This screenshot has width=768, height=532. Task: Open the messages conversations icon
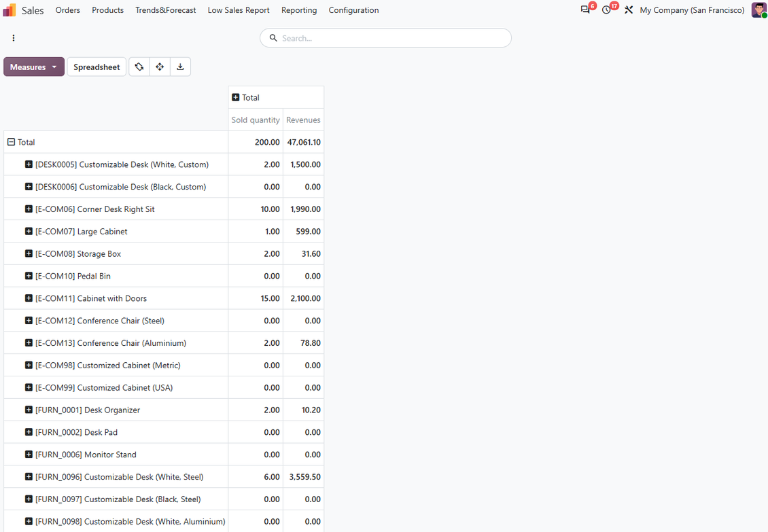(585, 10)
